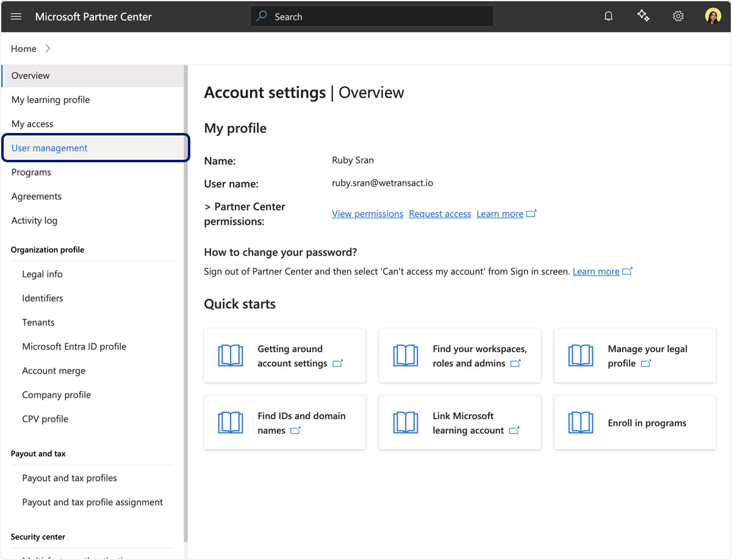The width and height of the screenshot is (732, 560).
Task: Click external-link icon next to permissions Learn more
Action: 531,214
